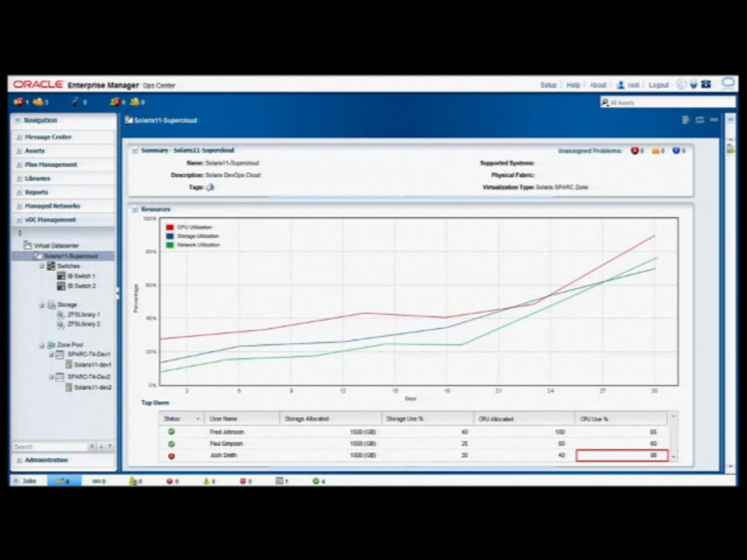
Task: Click the wrench service requests icon
Action: (74, 101)
